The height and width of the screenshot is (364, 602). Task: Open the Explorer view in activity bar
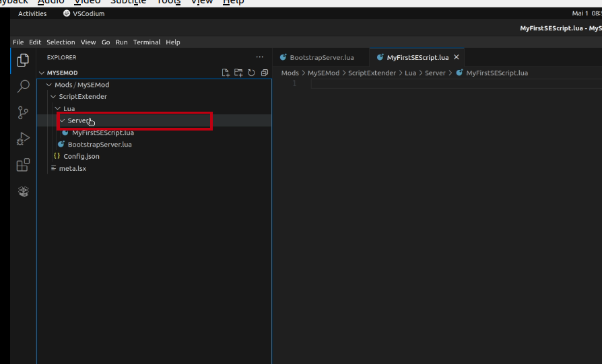click(x=24, y=60)
